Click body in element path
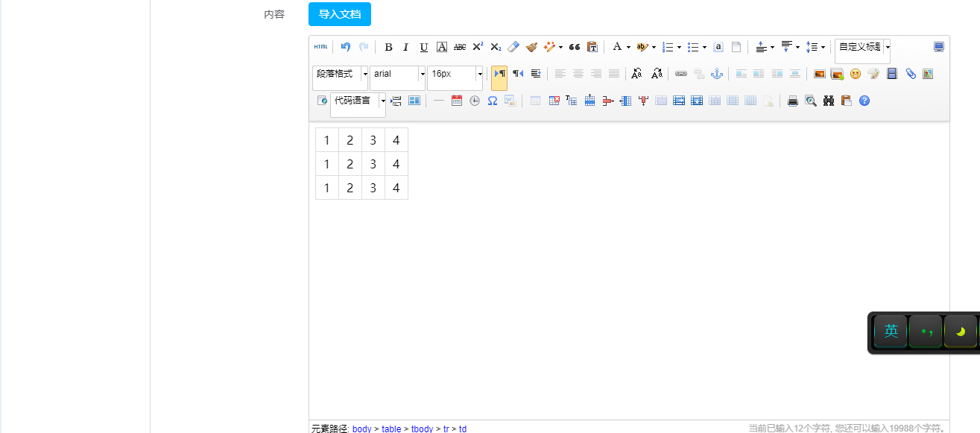Screen dimensions: 980x433 [361, 429]
